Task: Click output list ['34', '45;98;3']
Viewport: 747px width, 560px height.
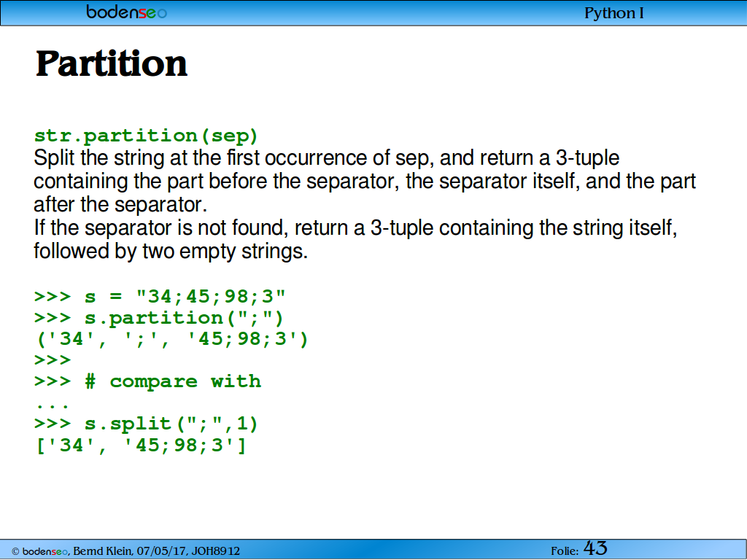Action: pyautogui.click(x=141, y=446)
